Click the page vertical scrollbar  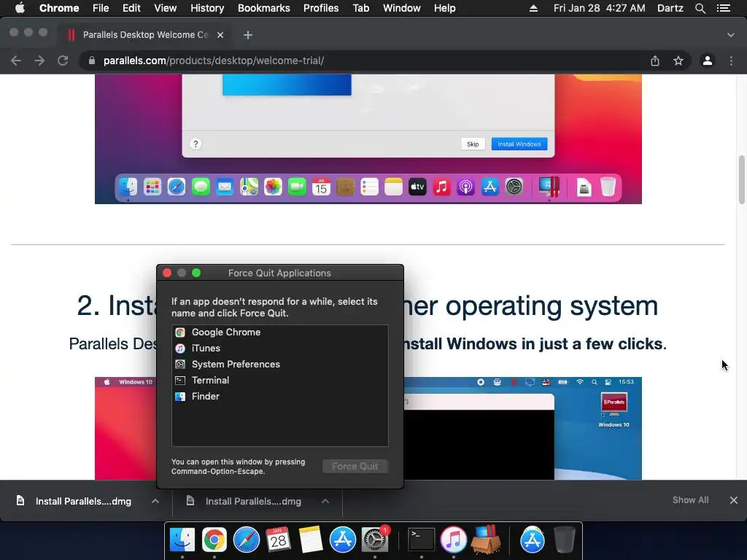tap(741, 179)
